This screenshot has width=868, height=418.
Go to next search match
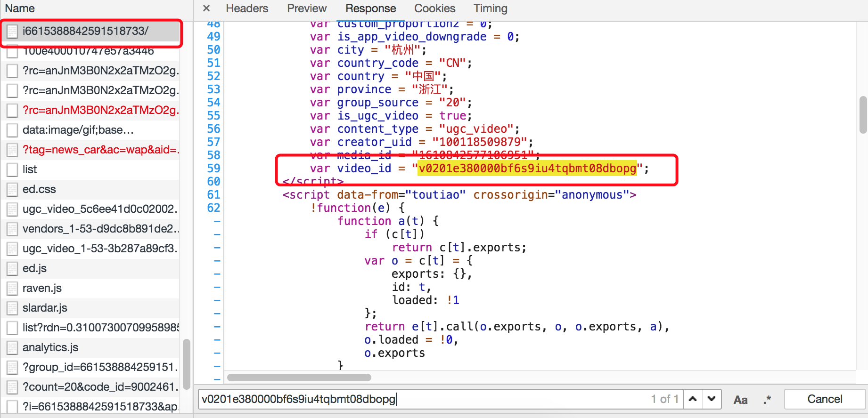point(712,399)
